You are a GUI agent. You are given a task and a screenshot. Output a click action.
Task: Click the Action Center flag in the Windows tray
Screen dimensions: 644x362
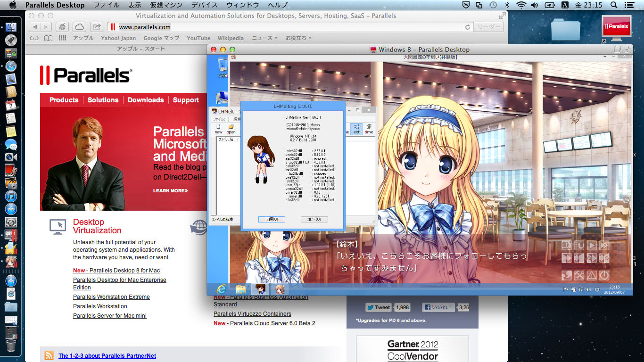pyautogui.click(x=566, y=289)
